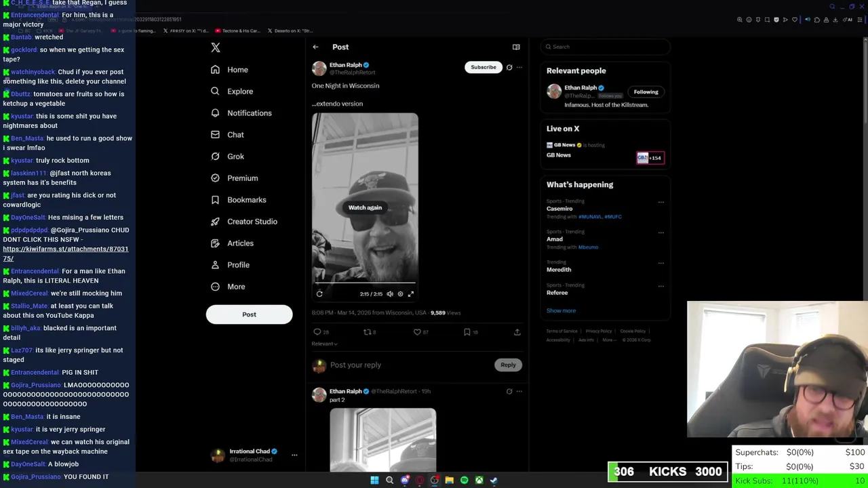868x488 pixels.
Task: Click the #MUNAVL hashtag link
Action: tap(590, 217)
